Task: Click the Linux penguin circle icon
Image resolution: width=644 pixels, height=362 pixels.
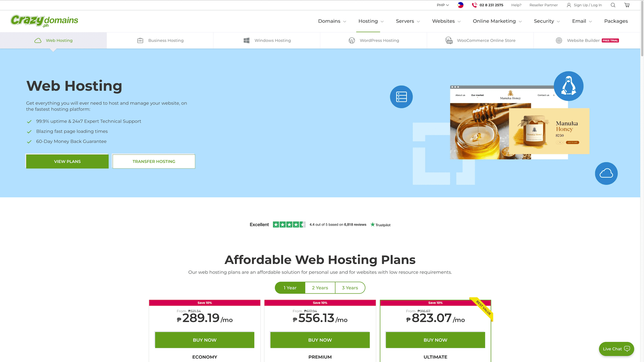Action: (569, 86)
